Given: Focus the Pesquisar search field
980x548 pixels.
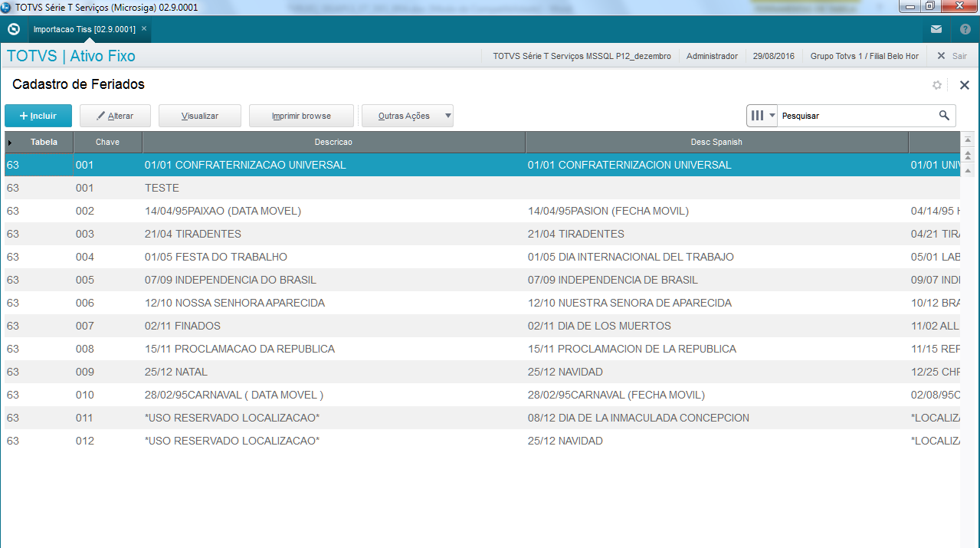Looking at the screenshot, I should (856, 116).
